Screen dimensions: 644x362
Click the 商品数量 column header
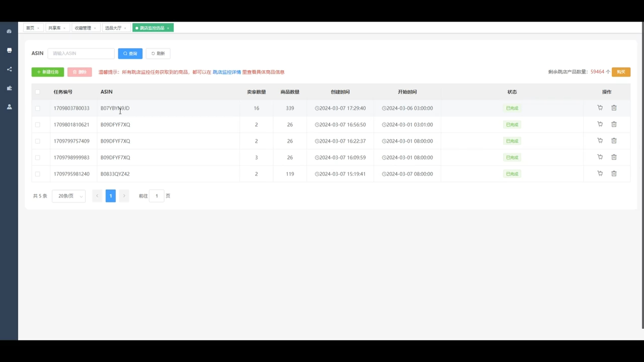click(290, 92)
